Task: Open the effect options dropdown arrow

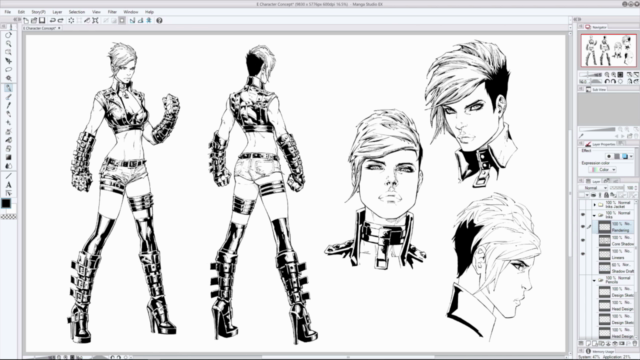Action: coord(631,156)
